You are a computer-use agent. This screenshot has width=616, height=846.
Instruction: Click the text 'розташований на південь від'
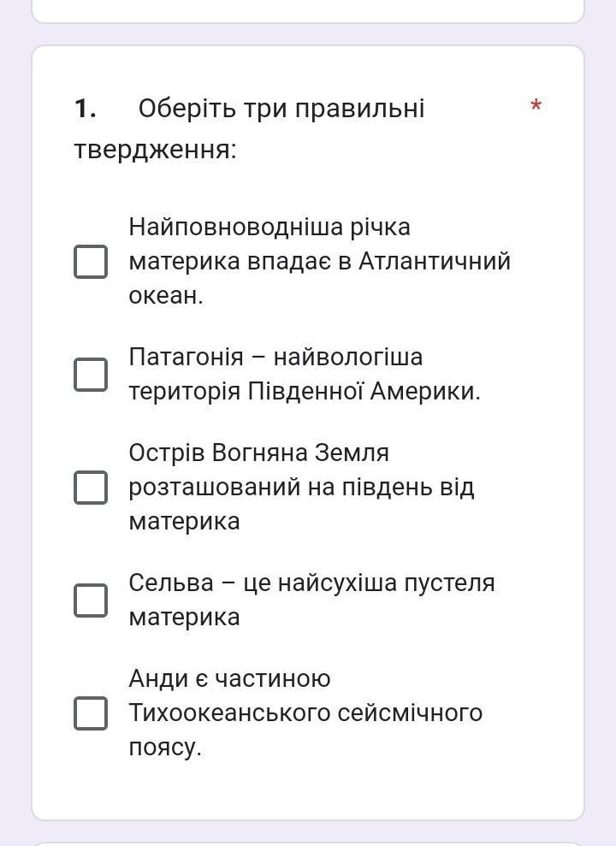[301, 488]
